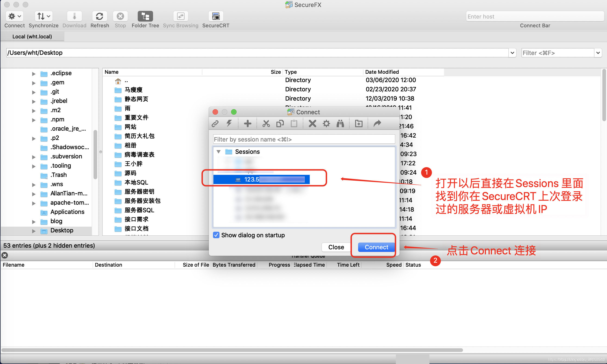
Task: Click the Enter host field
Action: tap(535, 16)
